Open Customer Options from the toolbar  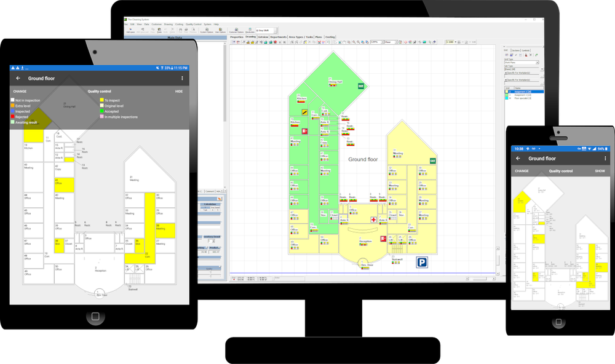click(x=236, y=30)
